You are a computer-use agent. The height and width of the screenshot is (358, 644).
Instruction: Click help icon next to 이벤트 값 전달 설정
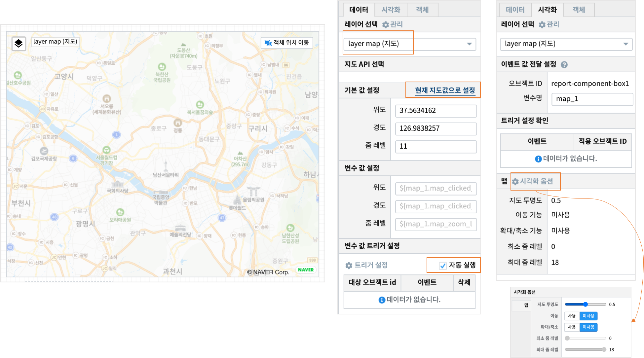tap(564, 65)
